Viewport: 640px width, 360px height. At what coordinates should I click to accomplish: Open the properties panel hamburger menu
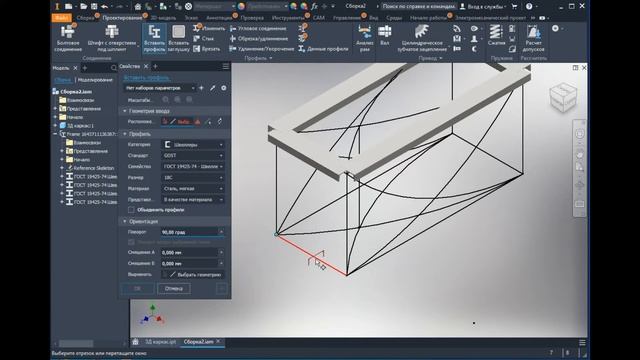(226, 67)
